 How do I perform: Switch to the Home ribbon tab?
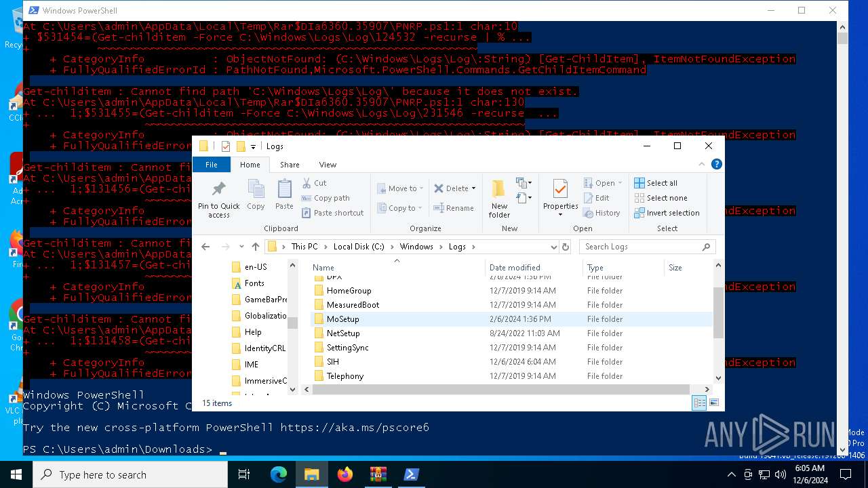250,165
